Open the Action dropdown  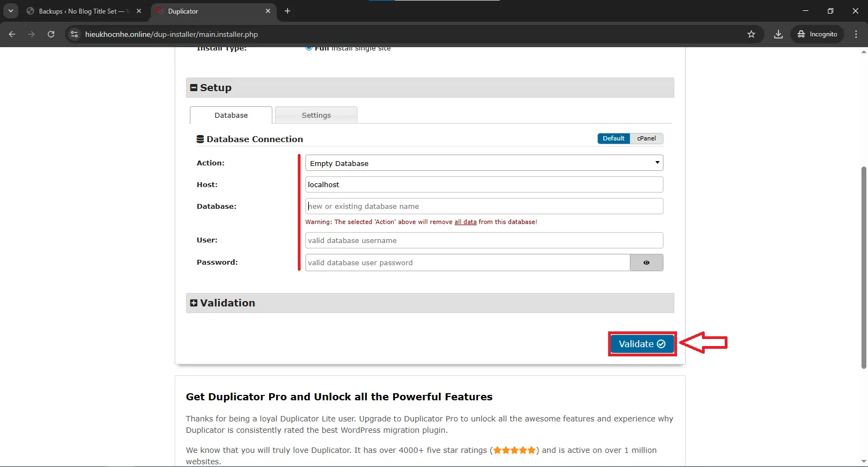tap(483, 163)
